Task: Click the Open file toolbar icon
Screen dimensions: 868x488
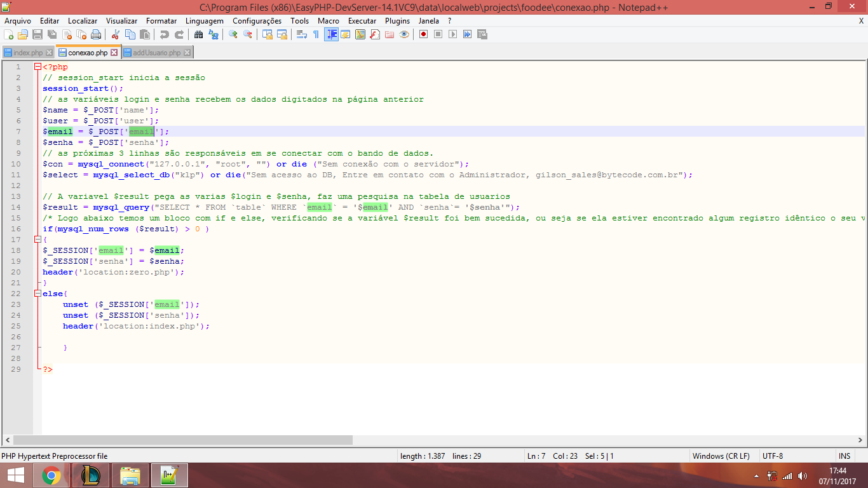Action: 23,34
